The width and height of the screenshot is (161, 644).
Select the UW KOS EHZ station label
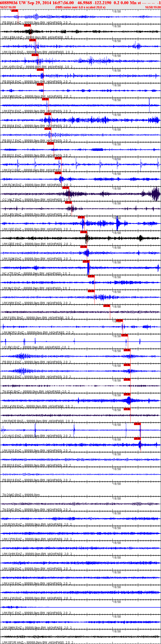click(37, 583)
